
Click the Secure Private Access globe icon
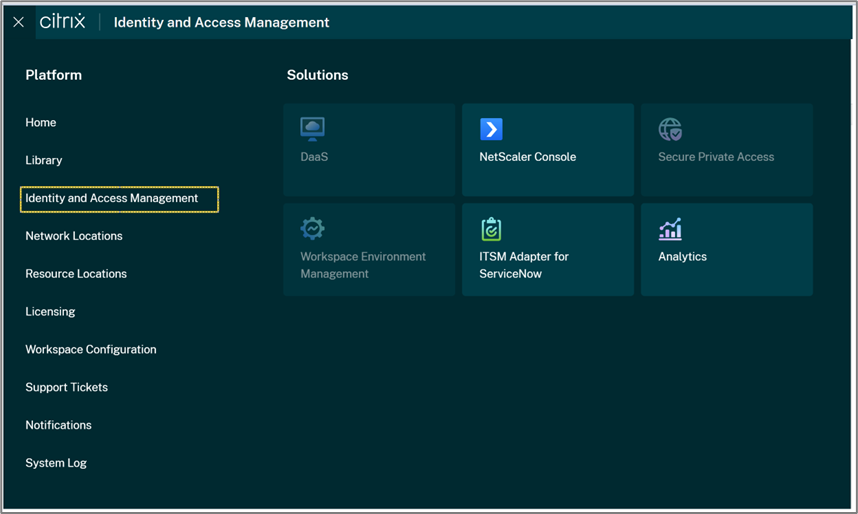coord(670,129)
